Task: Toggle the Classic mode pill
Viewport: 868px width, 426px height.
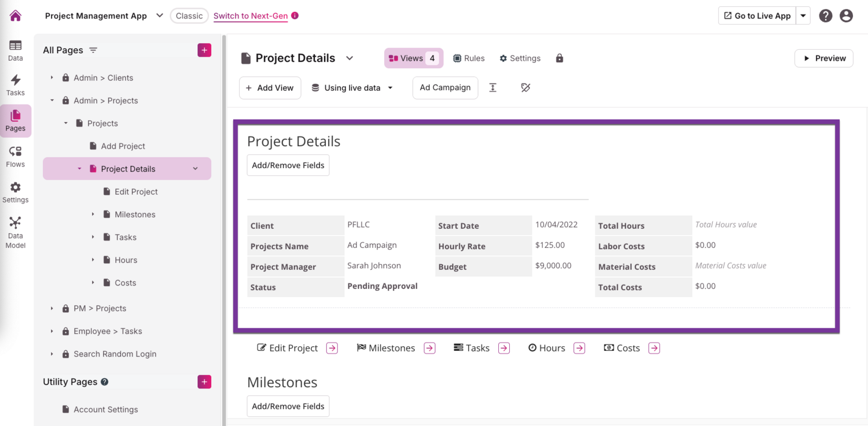Action: click(189, 16)
